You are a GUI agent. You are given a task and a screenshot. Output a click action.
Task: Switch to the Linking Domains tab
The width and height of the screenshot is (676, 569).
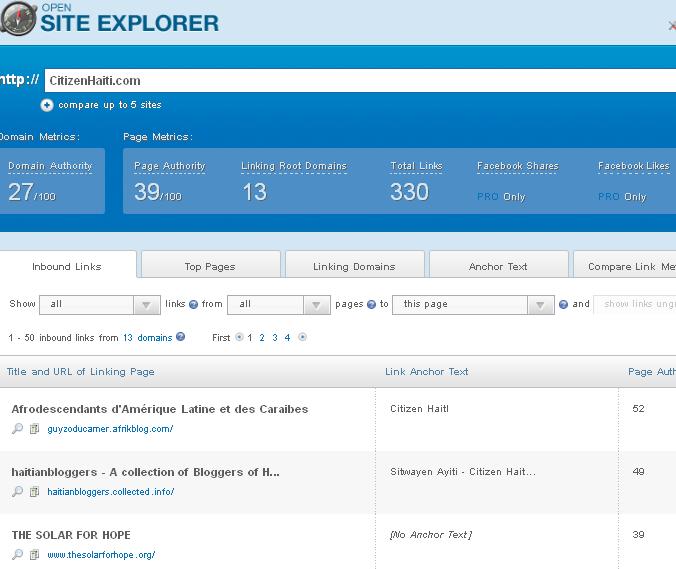tap(354, 266)
